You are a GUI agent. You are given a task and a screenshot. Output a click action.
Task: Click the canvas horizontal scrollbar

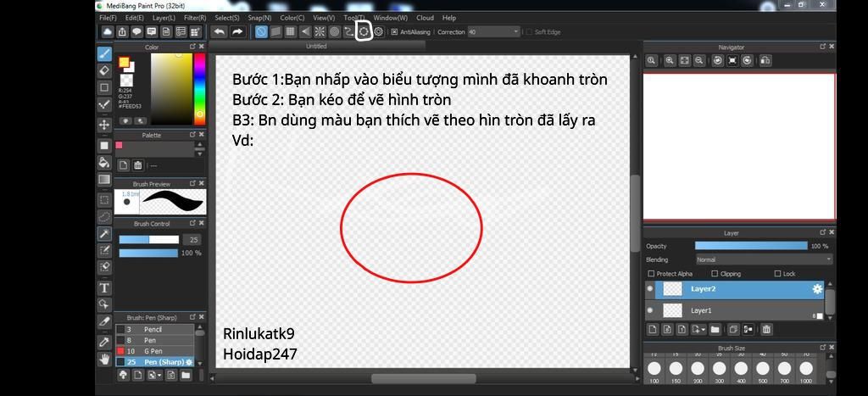coord(423,379)
